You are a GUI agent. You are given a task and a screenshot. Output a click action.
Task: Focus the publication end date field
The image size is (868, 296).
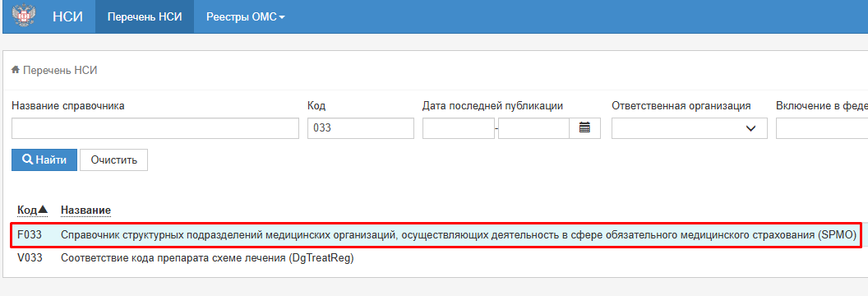533,127
